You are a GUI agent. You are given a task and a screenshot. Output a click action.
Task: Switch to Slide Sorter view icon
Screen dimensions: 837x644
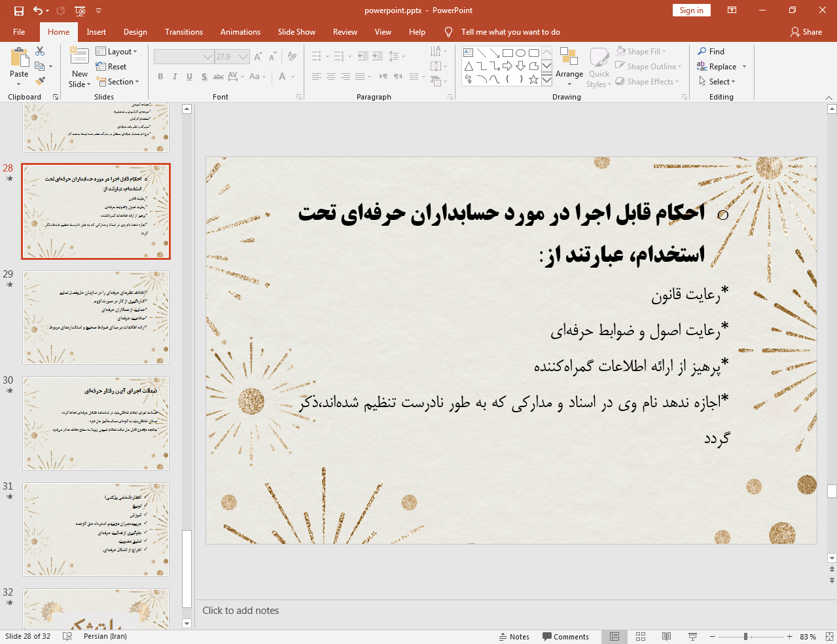pos(641,637)
